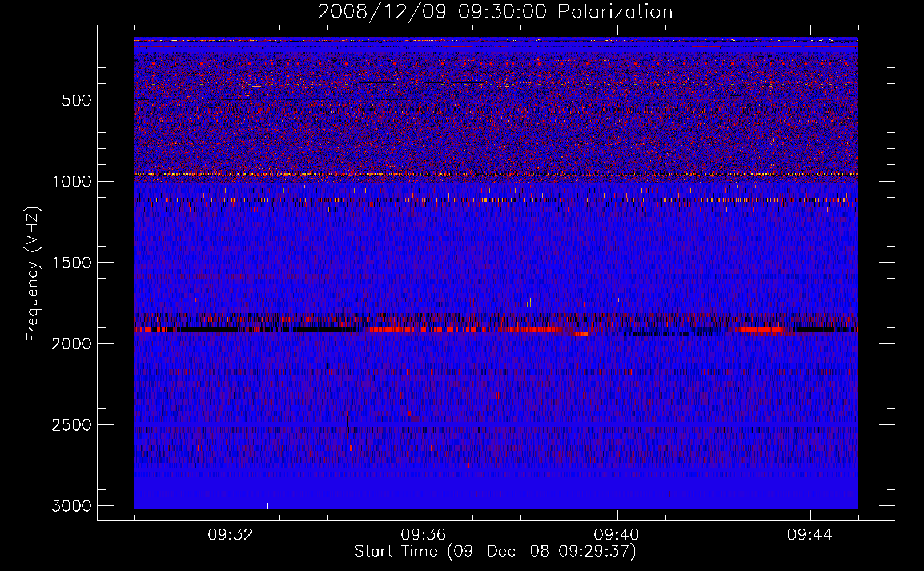Click the 09:36 time tick label
Screen dimensions: 924x571
click(424, 535)
